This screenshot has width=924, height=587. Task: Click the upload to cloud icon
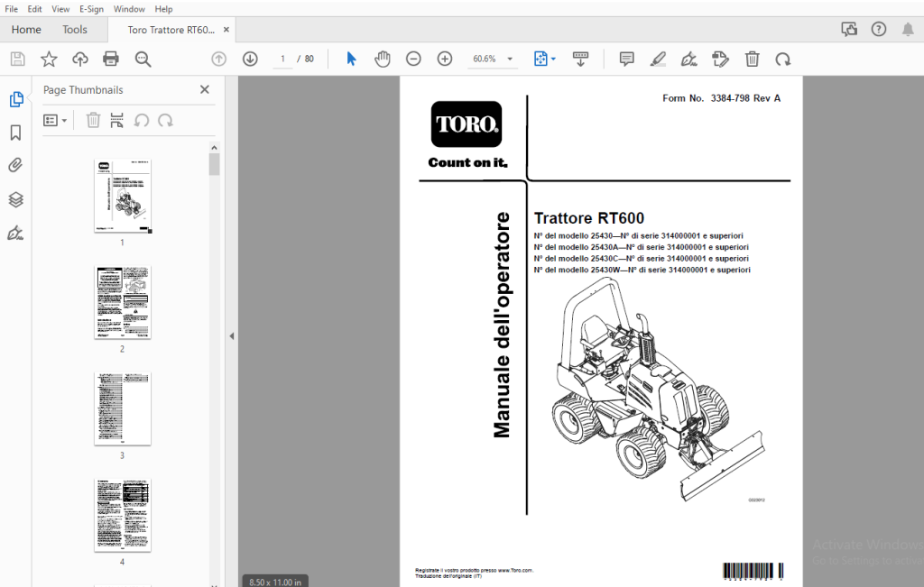(80, 59)
